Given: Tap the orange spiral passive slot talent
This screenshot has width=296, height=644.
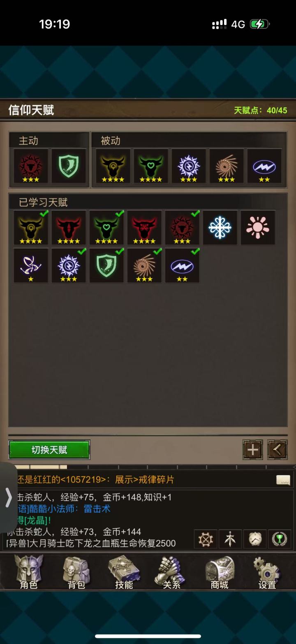Looking at the screenshot, I should (227, 166).
